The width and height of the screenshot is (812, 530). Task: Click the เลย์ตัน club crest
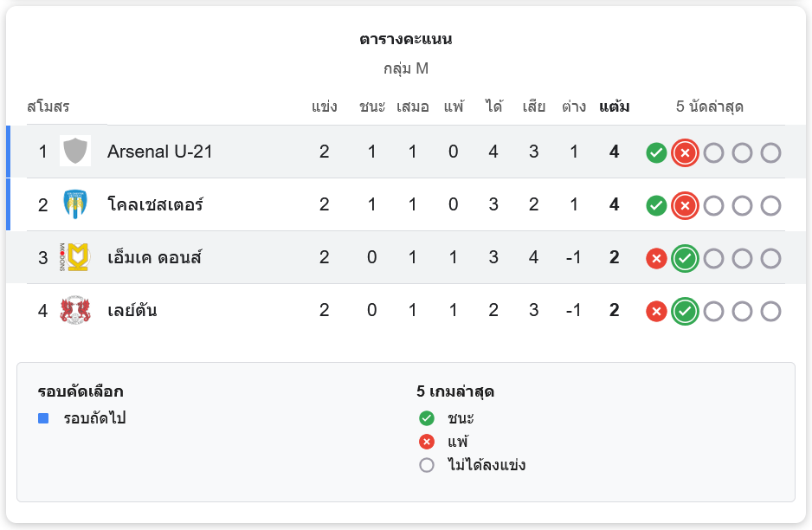(x=75, y=311)
